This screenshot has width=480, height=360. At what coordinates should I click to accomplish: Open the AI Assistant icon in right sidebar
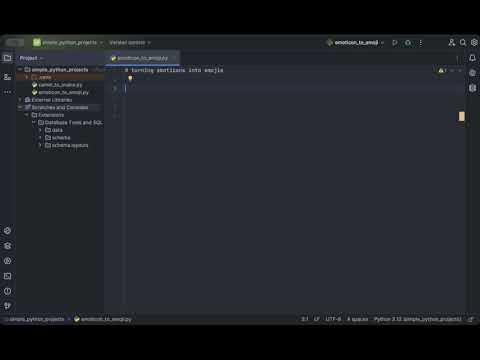tap(472, 73)
